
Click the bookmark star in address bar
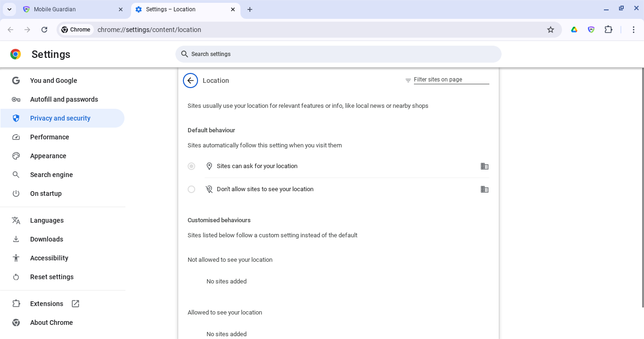(550, 30)
